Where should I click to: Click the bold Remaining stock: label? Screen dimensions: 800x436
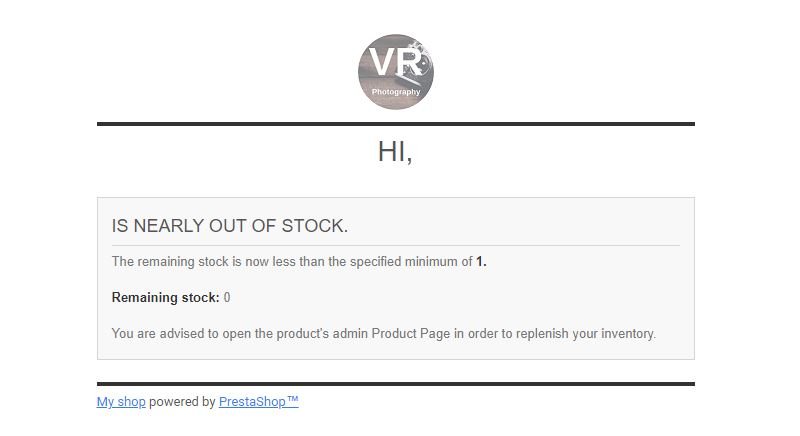click(x=165, y=298)
